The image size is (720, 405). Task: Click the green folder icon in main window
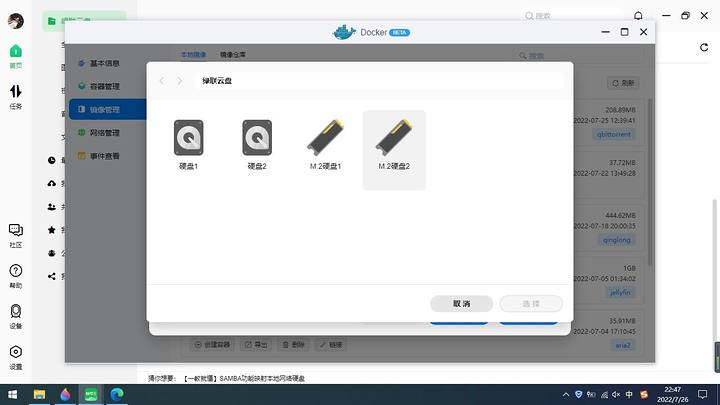tap(52, 21)
